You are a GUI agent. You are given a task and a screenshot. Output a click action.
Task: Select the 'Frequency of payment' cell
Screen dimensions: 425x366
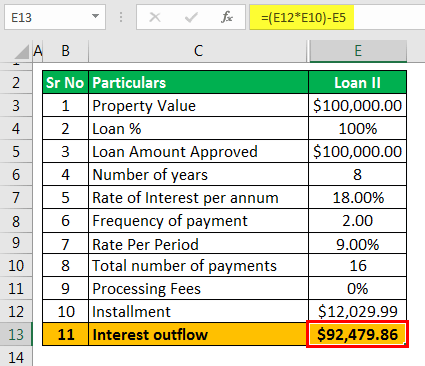click(198, 221)
